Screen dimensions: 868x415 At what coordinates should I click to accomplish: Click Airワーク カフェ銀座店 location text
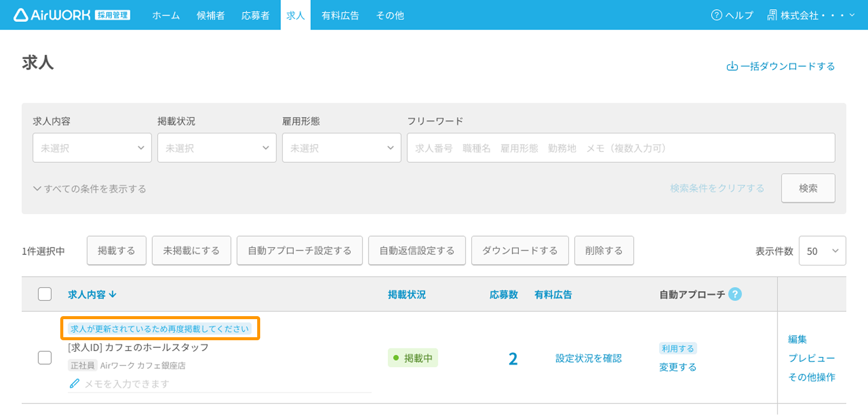pos(143,365)
